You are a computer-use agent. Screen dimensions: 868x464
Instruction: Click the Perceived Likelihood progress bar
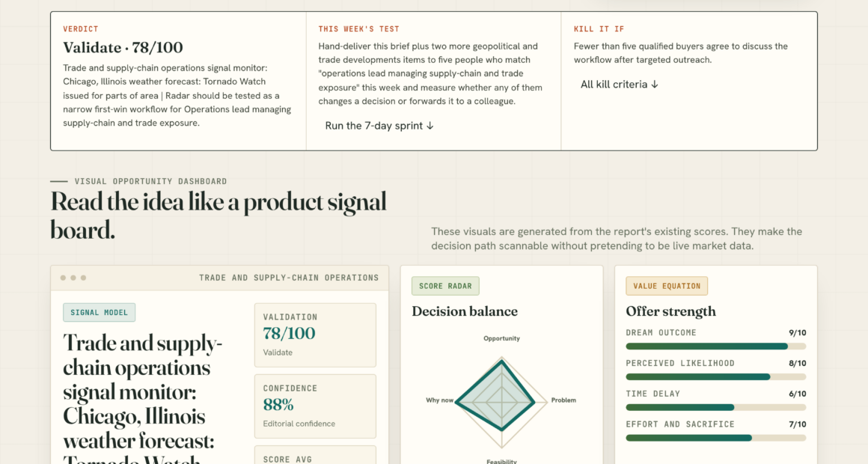[716, 376]
